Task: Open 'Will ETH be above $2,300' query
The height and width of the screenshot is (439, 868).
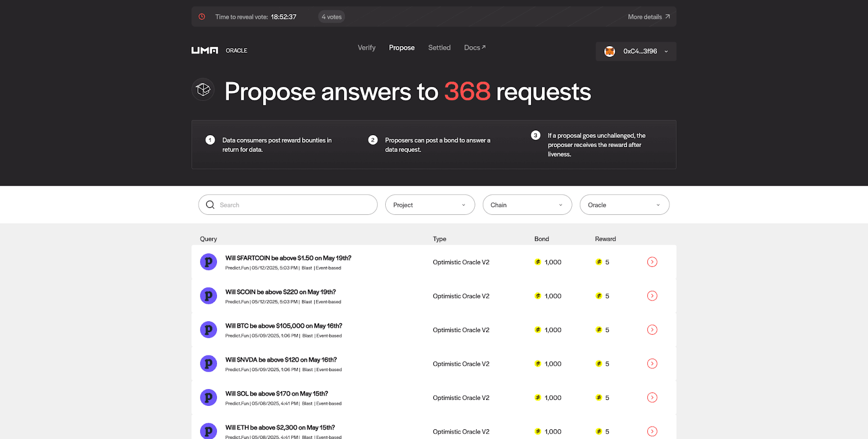Action: tap(280, 428)
